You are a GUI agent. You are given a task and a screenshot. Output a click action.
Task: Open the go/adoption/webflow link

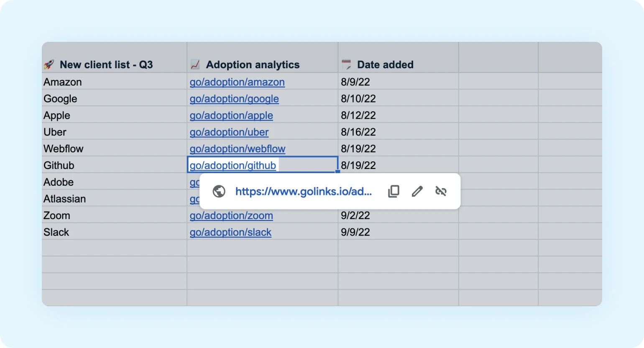[238, 148]
